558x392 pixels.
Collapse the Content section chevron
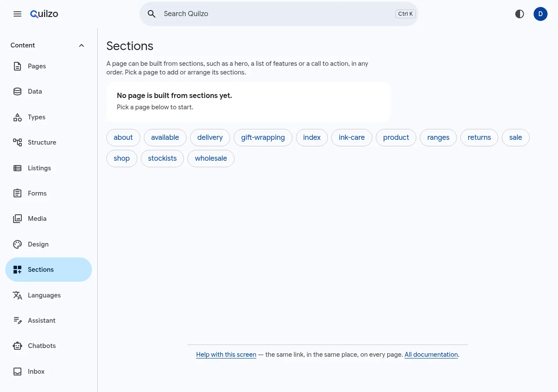point(82,45)
